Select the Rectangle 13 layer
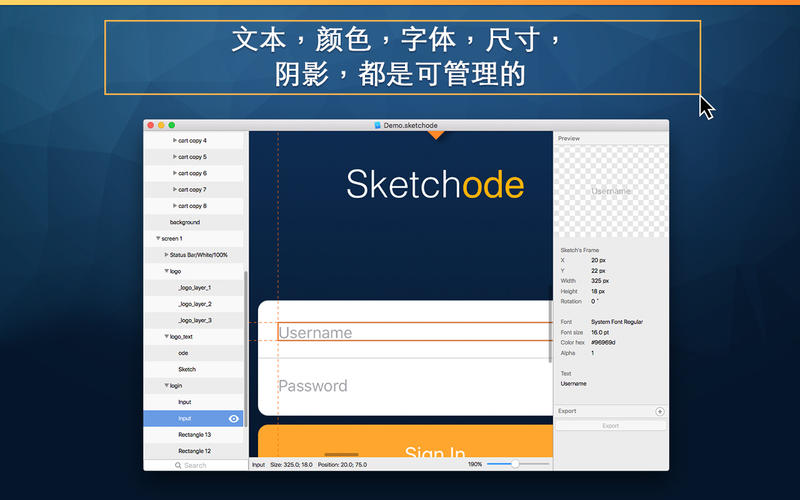Screen dimensions: 800x500 click(x=194, y=435)
